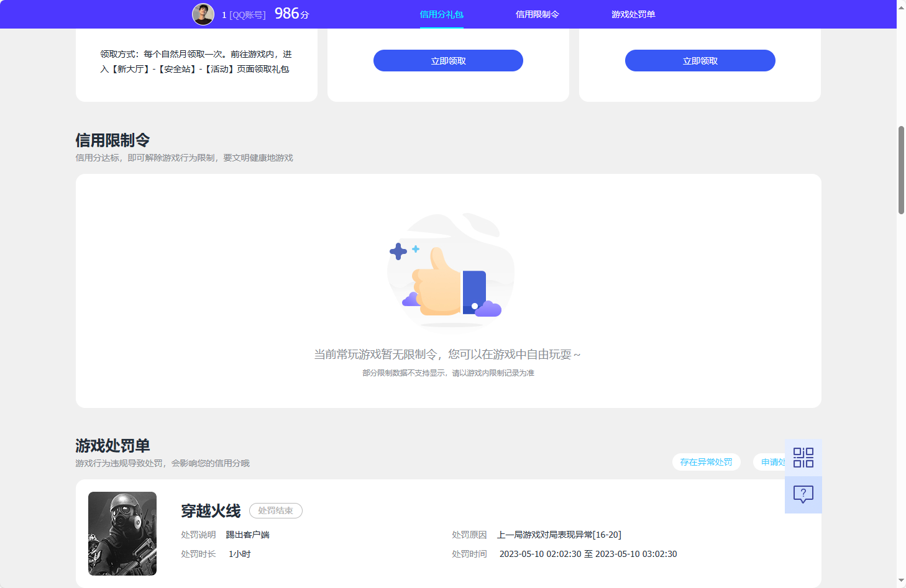
Task: Switch to the 信用限制令 tab
Action: (538, 14)
